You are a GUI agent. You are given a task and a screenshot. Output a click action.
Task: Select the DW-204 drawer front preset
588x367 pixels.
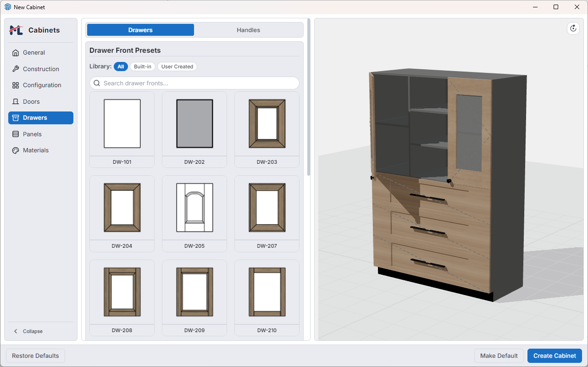(x=122, y=214)
